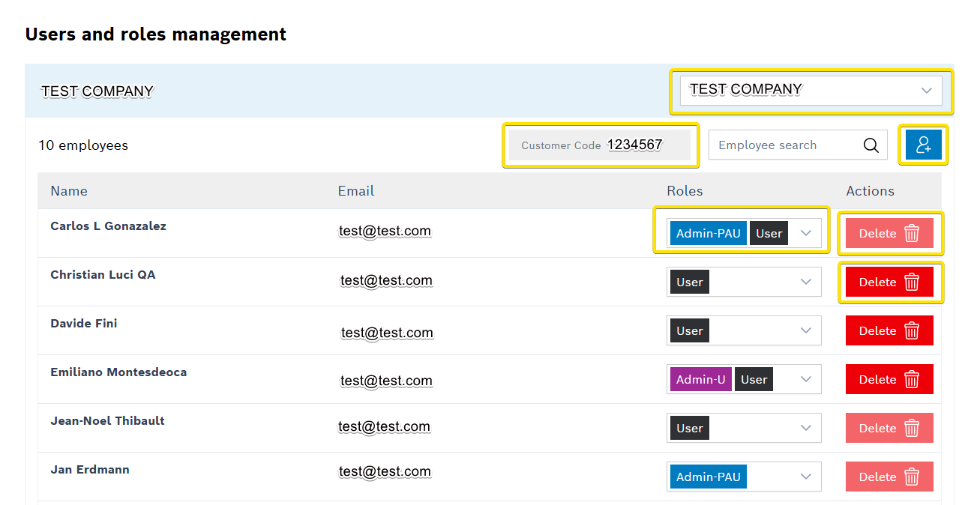Click the magnifier icon in Employee search
This screenshot has height=505, width=980.
(871, 145)
